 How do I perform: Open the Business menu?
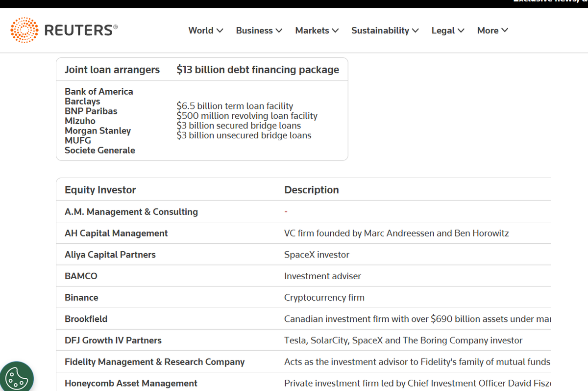[259, 30]
